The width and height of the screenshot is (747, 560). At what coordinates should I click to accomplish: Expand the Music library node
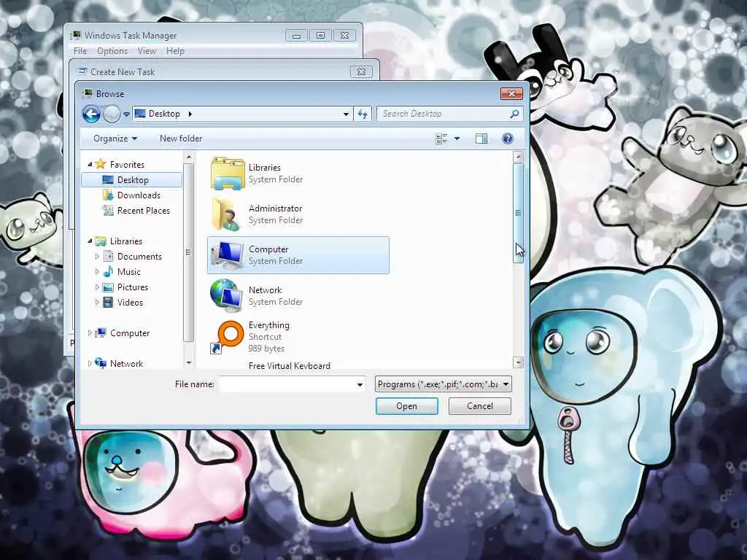point(97,271)
